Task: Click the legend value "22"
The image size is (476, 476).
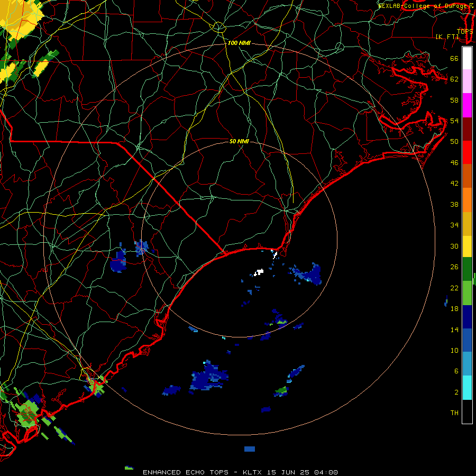Action: (x=454, y=288)
